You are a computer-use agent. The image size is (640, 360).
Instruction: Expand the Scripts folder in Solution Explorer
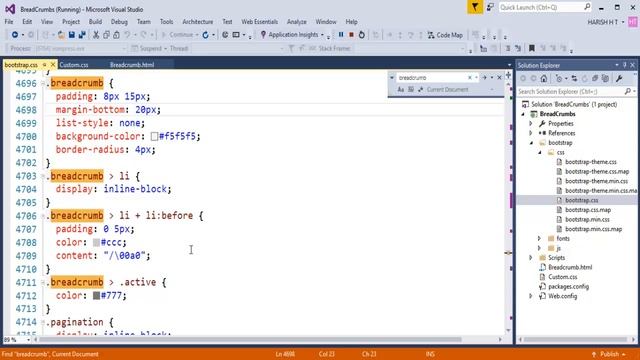click(x=531, y=258)
